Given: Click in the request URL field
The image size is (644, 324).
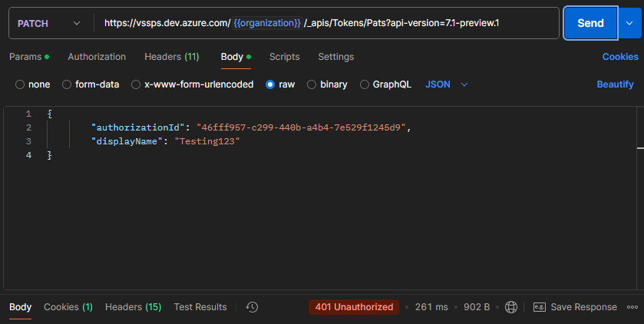Looking at the screenshot, I should [326, 23].
